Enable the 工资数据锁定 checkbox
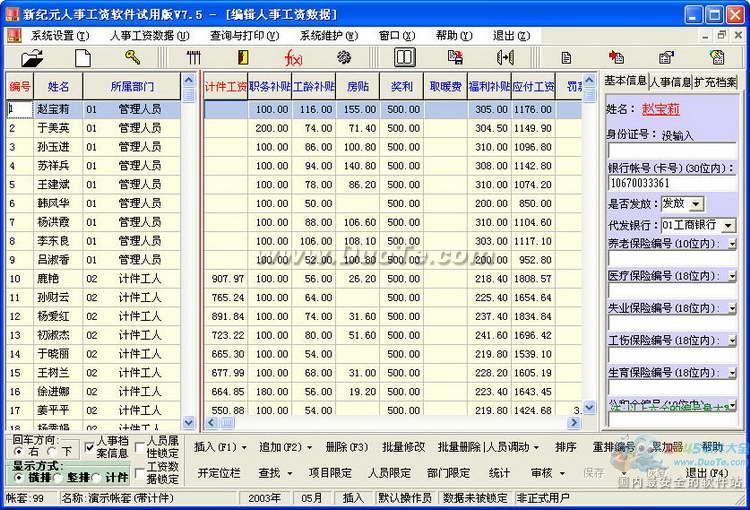Screen dimensions: 750x510 [140, 474]
